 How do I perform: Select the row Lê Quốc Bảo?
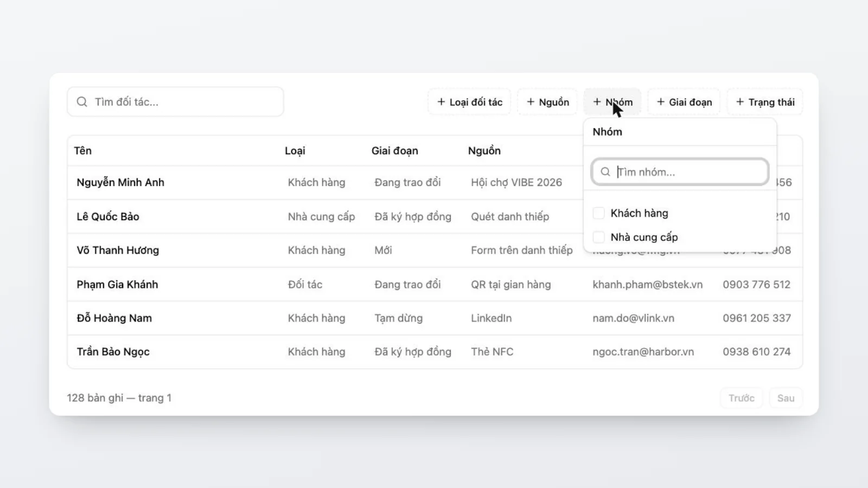point(435,216)
